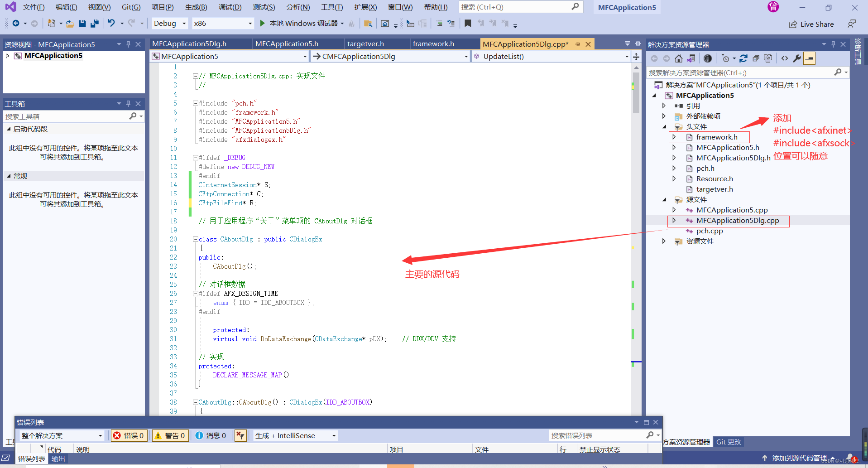
Task: Undo the last edit
Action: [x=111, y=23]
